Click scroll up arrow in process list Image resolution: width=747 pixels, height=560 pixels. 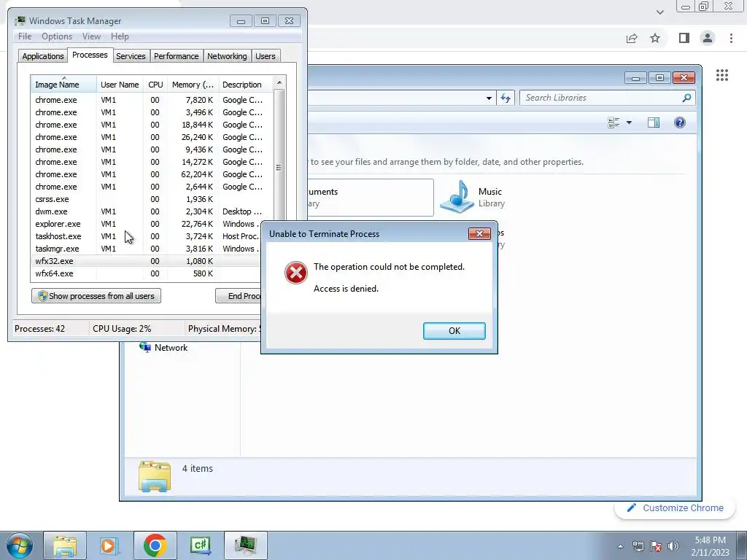[279, 82]
